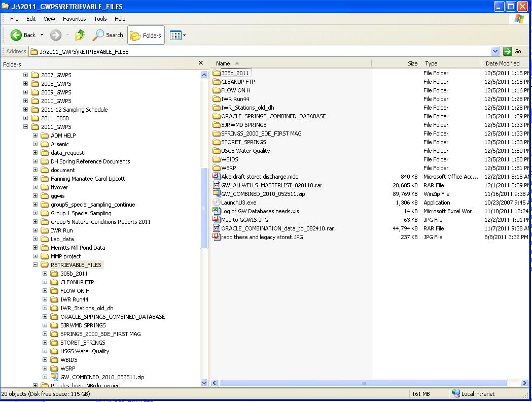
Task: Click the Views grid icon in toolbar
Action: (175, 35)
